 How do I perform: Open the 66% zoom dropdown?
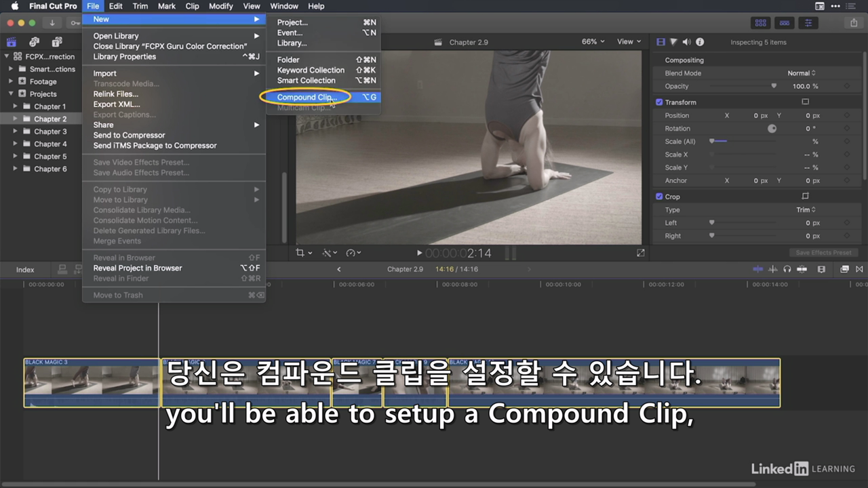coord(593,41)
